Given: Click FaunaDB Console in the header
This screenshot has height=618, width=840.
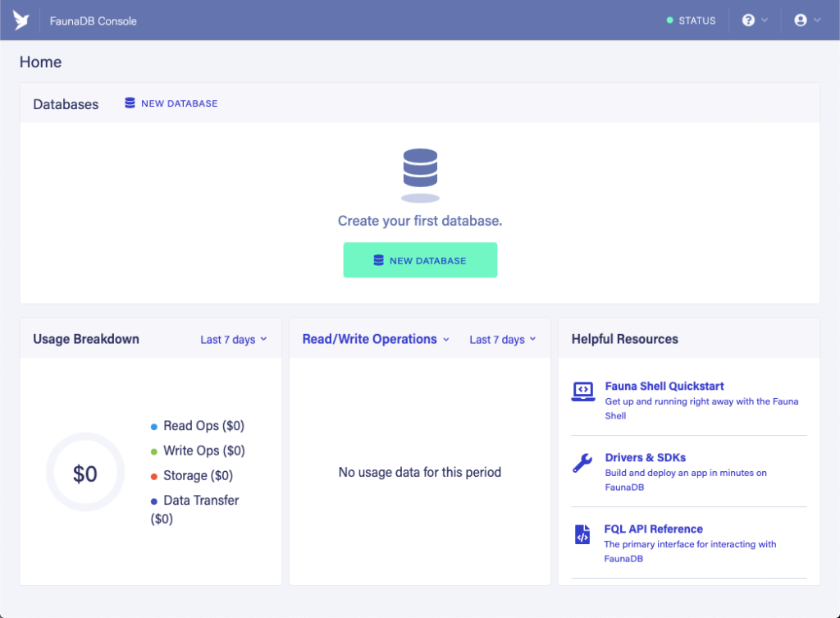Looking at the screenshot, I should [93, 21].
